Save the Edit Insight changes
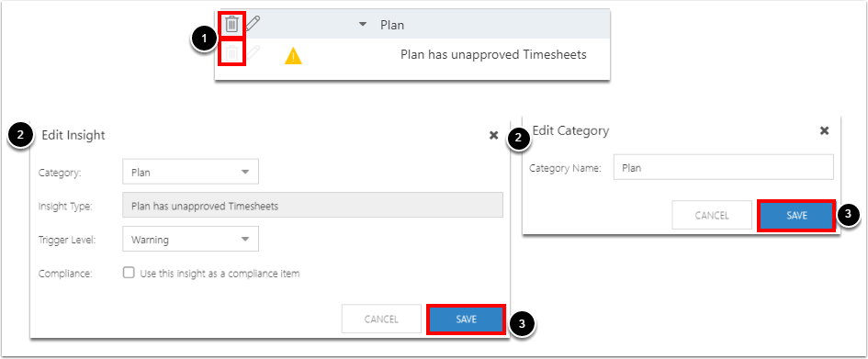Viewport: 868px width, 359px height. 466,320
